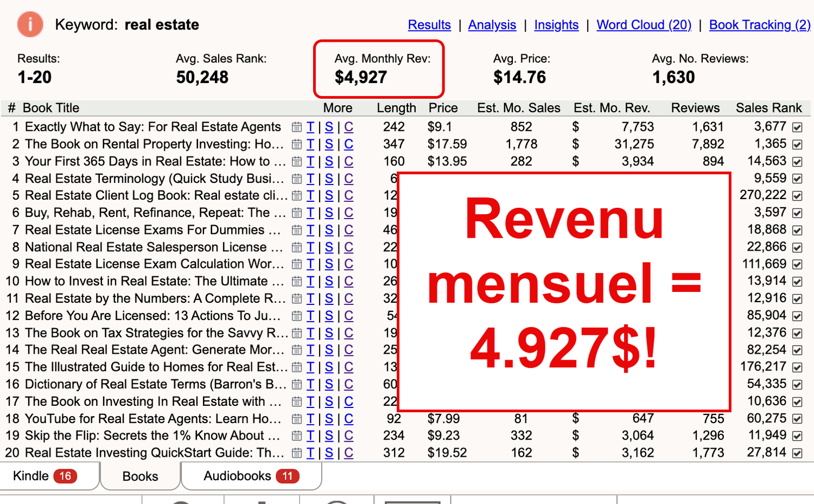The height and width of the screenshot is (504, 814).
Task: Click C link for Investing QuickStart Guide row
Action: tap(348, 453)
